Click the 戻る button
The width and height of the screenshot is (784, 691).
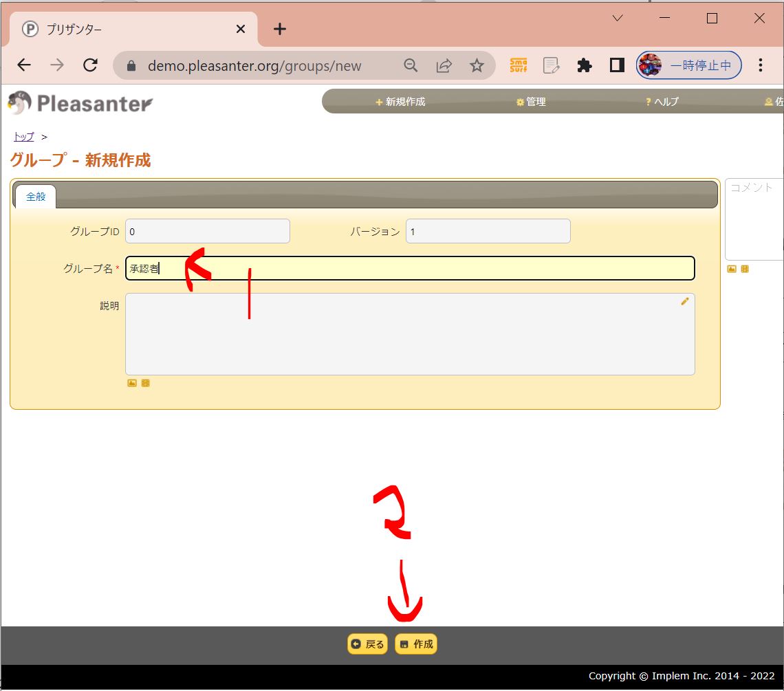coord(368,644)
